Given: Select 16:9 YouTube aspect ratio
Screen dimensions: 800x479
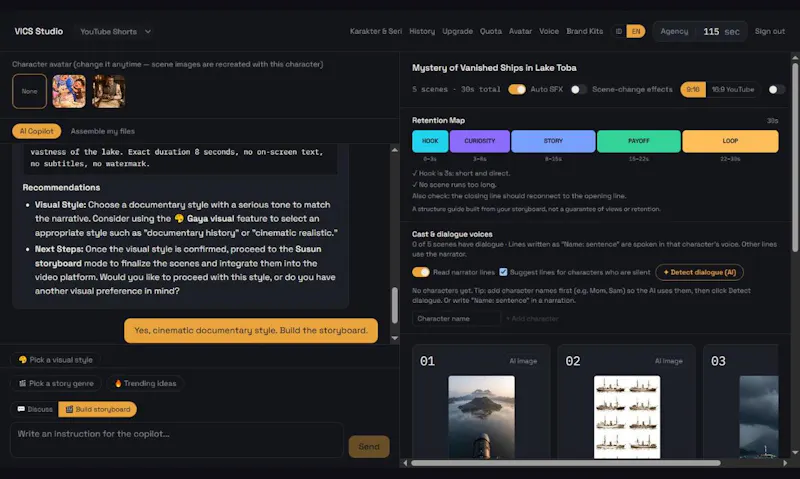Looking at the screenshot, I should point(733,89).
